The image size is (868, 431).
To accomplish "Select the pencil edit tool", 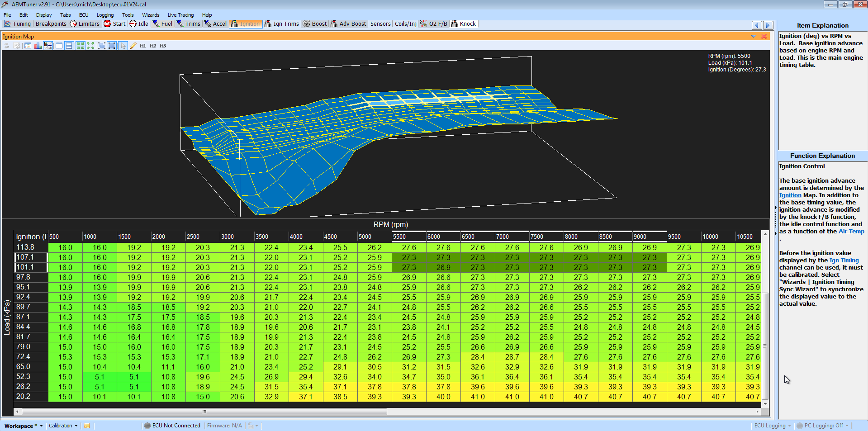I will (x=133, y=46).
